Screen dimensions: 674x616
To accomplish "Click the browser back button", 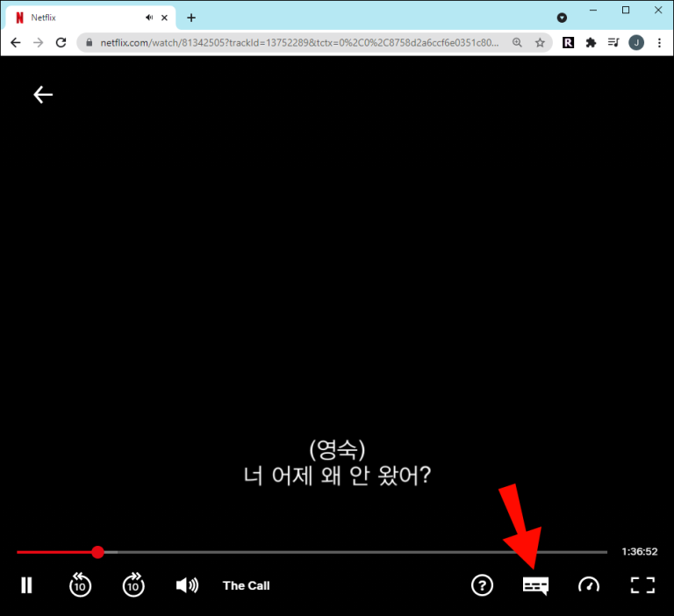I will (16, 42).
